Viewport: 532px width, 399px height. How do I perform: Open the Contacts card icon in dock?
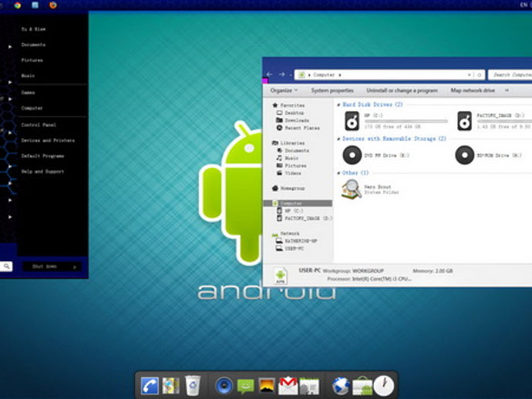coord(309,387)
